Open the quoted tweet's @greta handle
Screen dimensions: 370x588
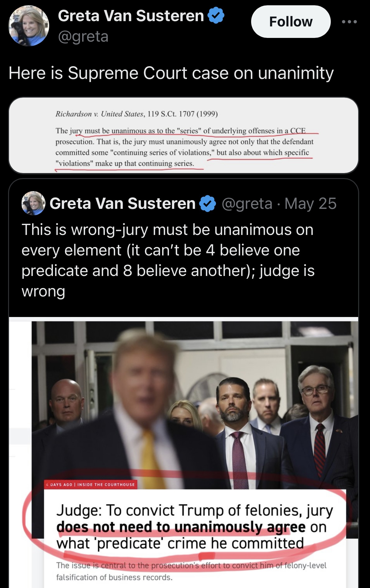247,204
